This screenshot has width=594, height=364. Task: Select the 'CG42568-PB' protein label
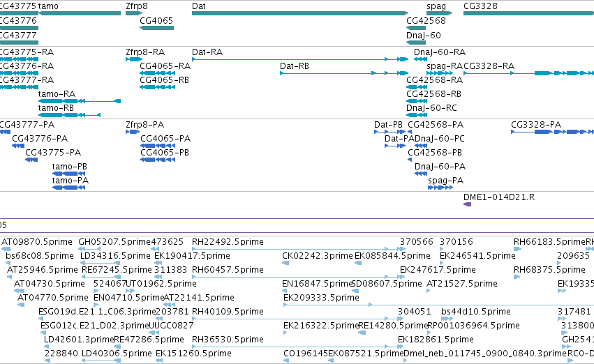click(x=435, y=153)
